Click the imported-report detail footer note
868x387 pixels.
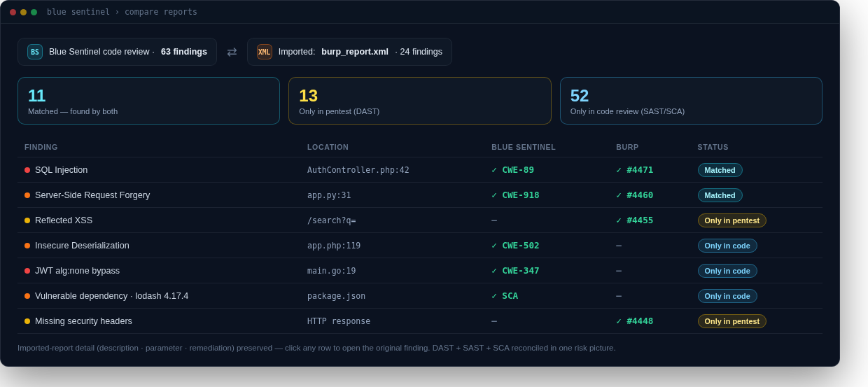316,348
